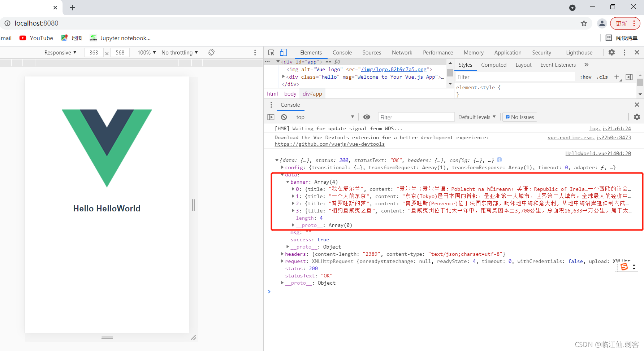Screen dimensions: 644x351
Task: Collapse the div#app element node
Action: pyautogui.click(x=278, y=62)
